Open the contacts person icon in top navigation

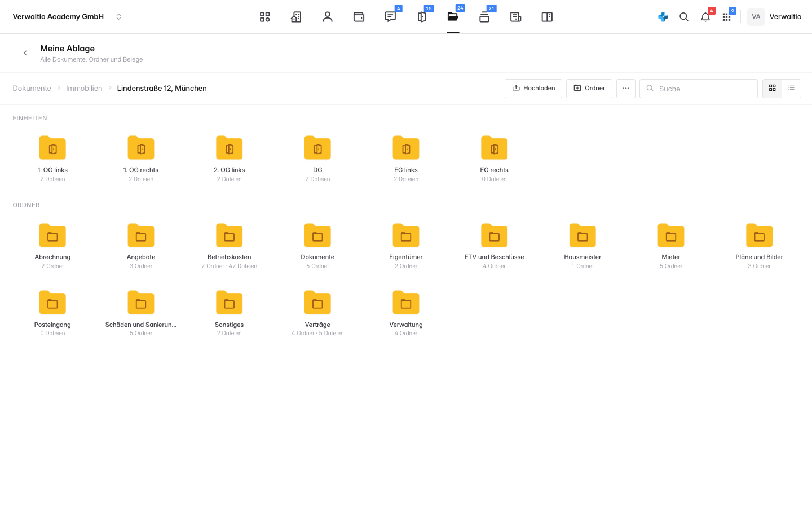pos(328,17)
